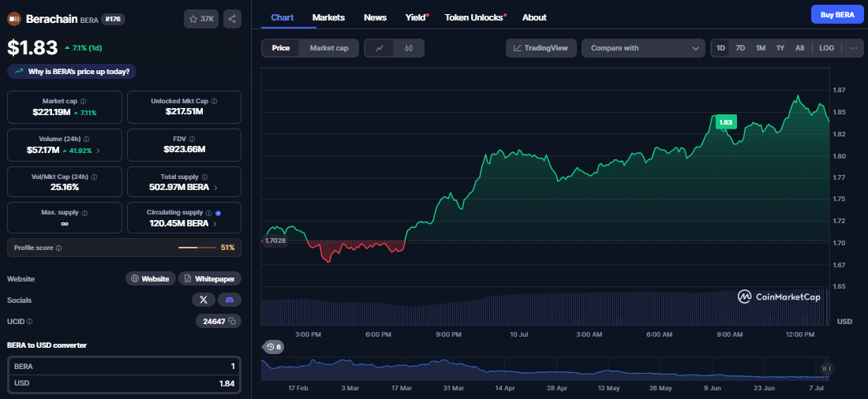
Task: Expand Volume (24h) details chevron
Action: (98, 150)
